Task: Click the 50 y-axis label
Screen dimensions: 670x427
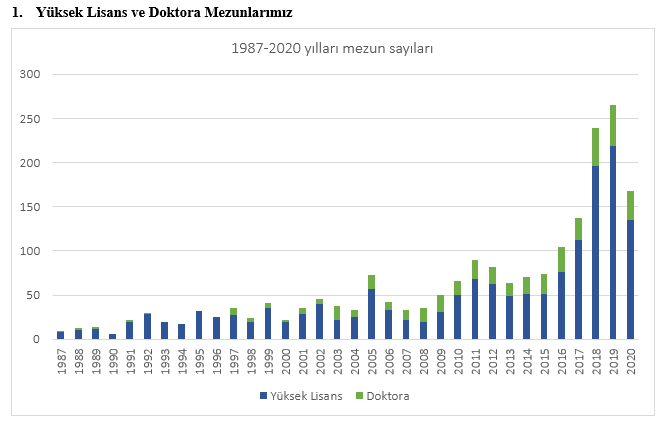Action: pos(33,295)
